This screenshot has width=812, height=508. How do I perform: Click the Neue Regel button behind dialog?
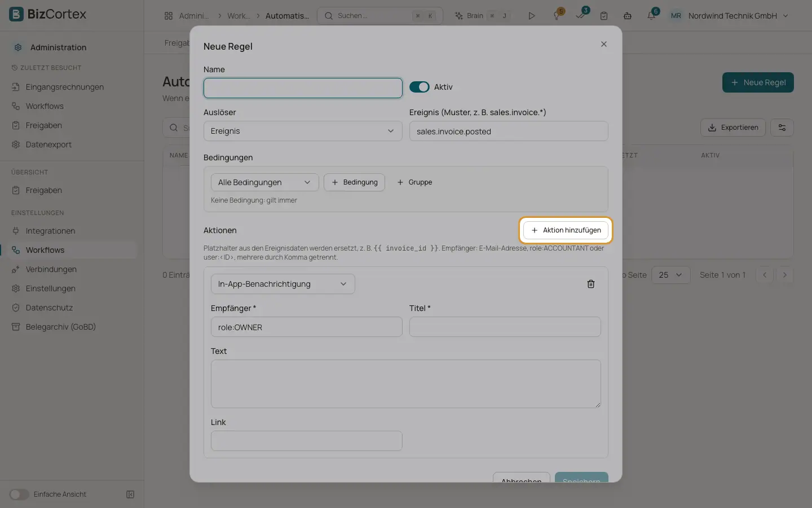click(758, 82)
